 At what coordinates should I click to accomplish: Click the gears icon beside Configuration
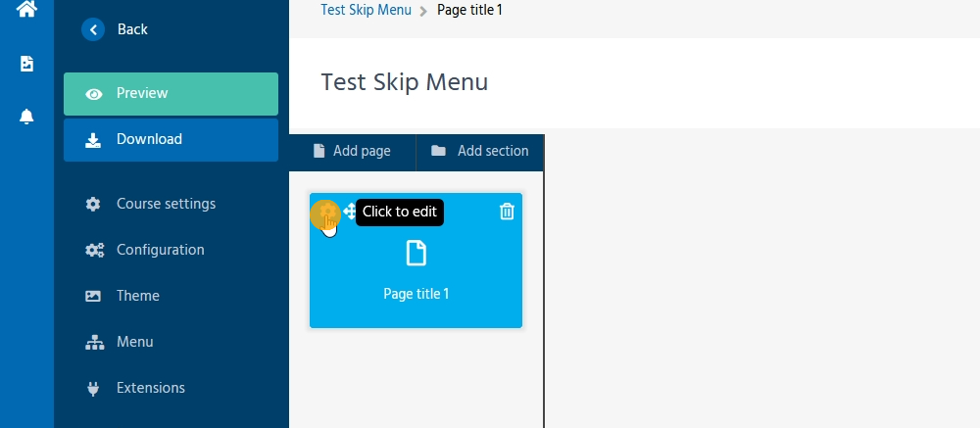(x=94, y=250)
